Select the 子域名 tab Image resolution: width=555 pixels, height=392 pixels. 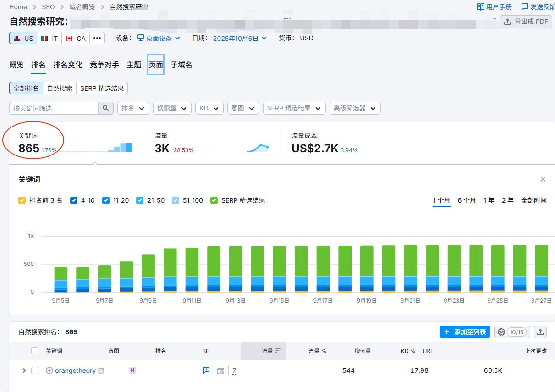(x=180, y=65)
